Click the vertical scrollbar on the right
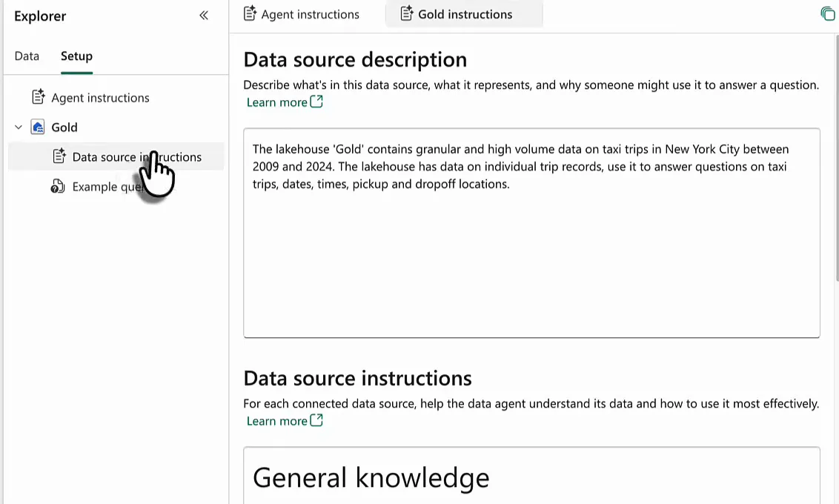 point(837,158)
